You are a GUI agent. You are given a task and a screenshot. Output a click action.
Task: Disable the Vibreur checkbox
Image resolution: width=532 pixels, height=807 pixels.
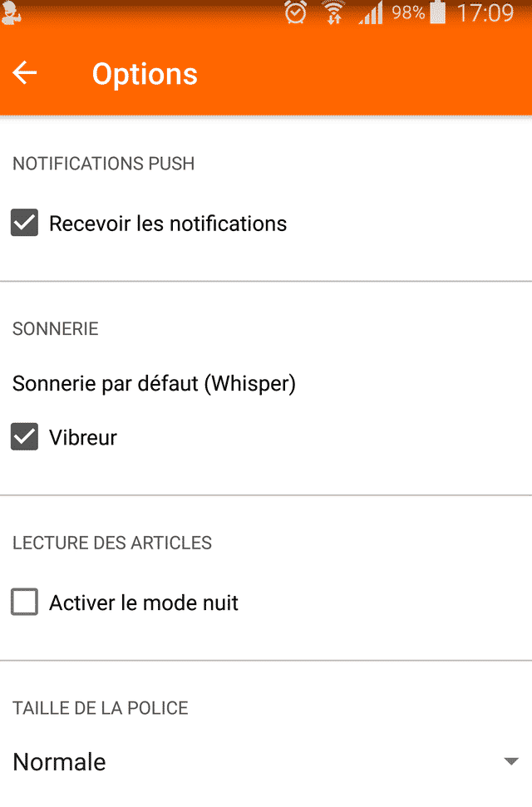click(25, 436)
